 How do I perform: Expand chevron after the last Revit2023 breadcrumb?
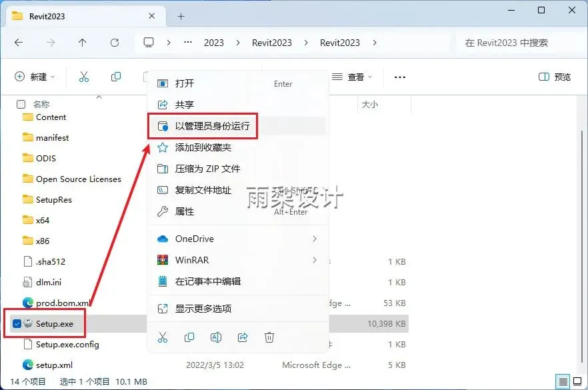point(374,43)
